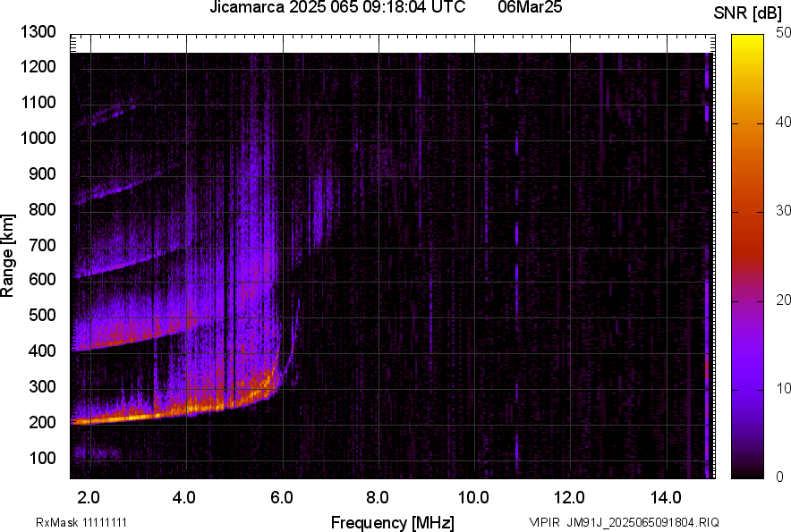Image resolution: width=791 pixels, height=532 pixels.
Task: Click the second-hop echo trace near 400 km
Action: point(134,338)
